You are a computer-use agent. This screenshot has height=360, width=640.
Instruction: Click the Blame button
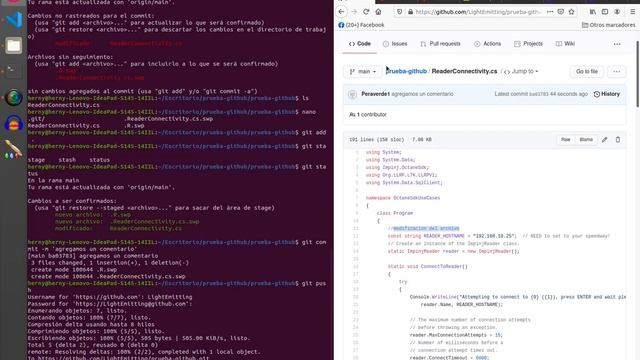click(586, 140)
